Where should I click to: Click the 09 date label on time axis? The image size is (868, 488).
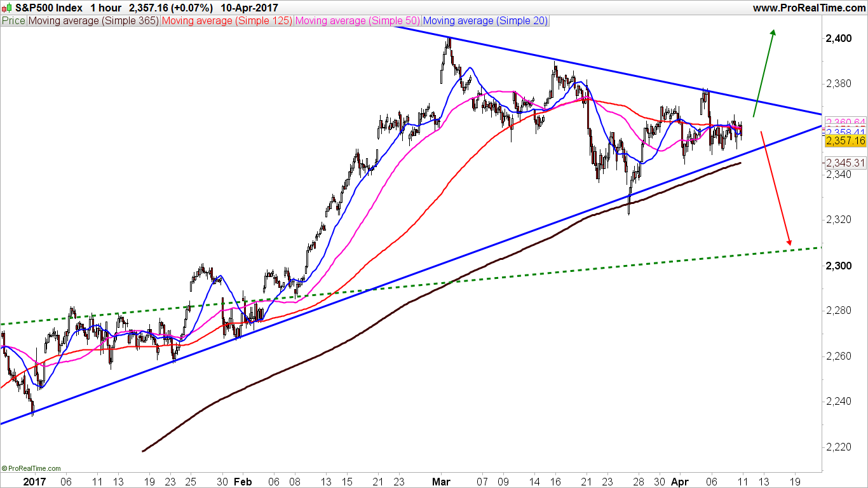tap(503, 482)
